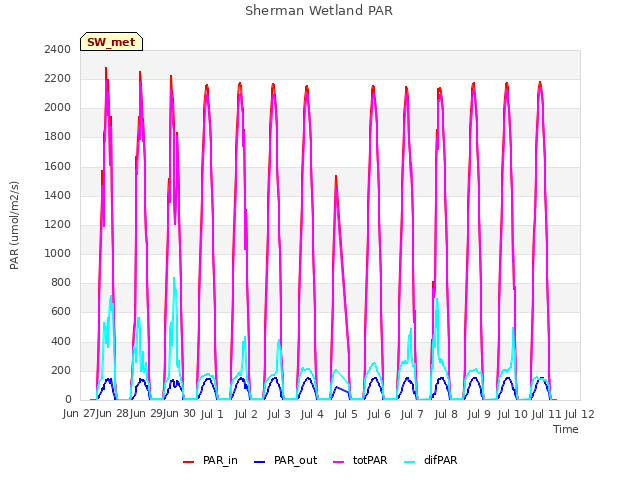This screenshot has height=480, width=640.
Task: Click the Jul 10 x-axis tick label
Action: pos(513,415)
